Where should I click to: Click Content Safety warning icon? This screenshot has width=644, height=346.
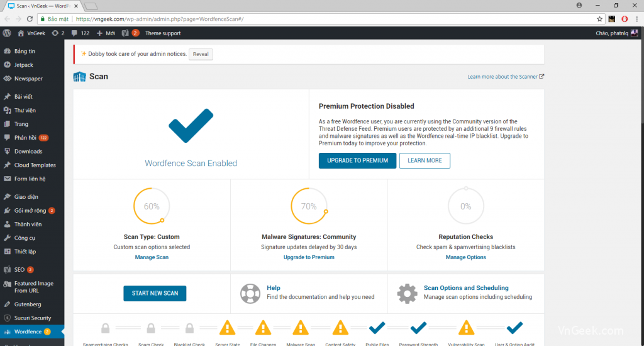(x=340, y=328)
